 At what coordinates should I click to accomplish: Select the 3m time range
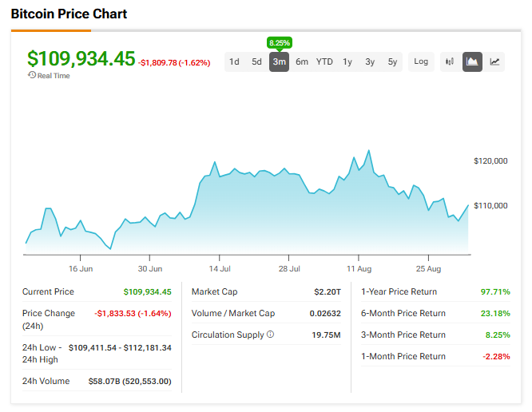point(280,61)
